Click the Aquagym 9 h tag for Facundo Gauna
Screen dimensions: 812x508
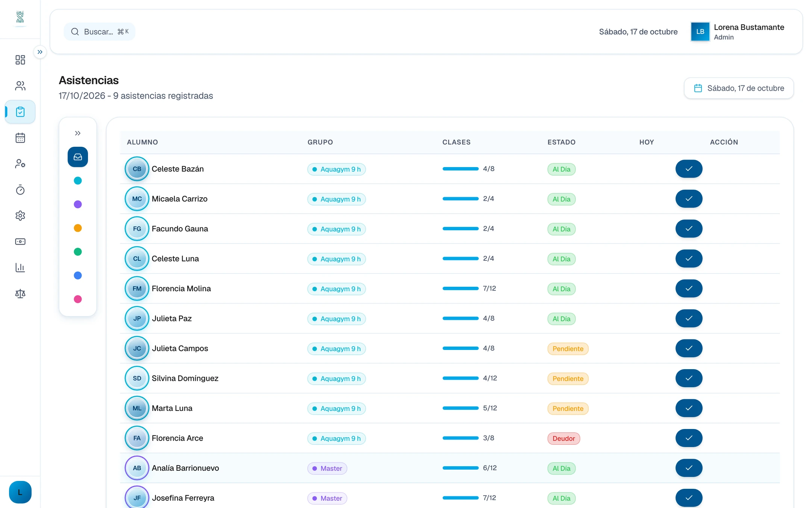click(336, 229)
